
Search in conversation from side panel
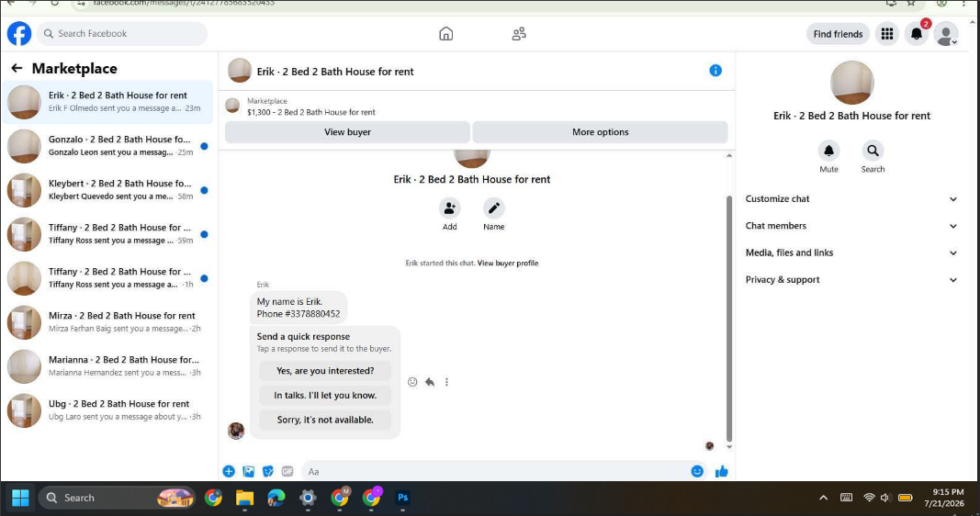(873, 151)
